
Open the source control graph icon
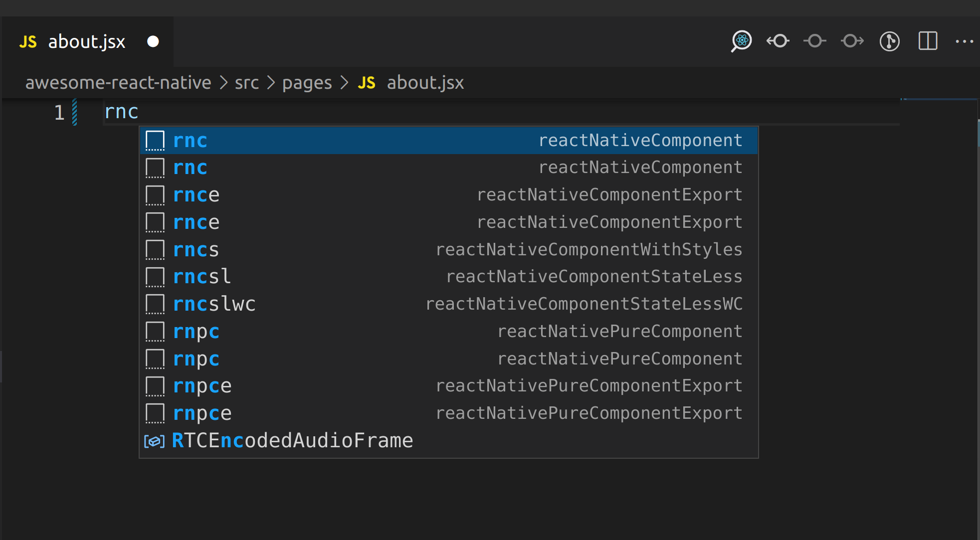click(890, 41)
